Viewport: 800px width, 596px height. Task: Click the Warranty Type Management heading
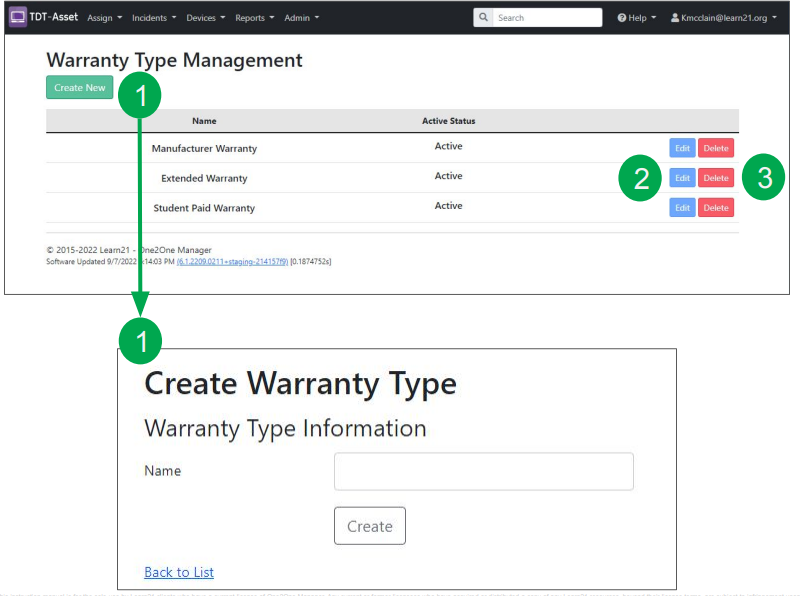coord(174,60)
